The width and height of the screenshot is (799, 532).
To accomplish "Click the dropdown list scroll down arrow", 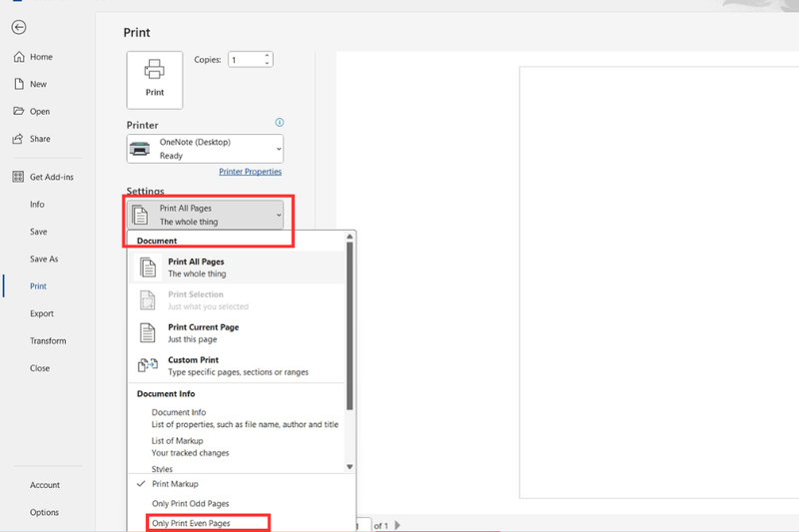I will [x=350, y=466].
